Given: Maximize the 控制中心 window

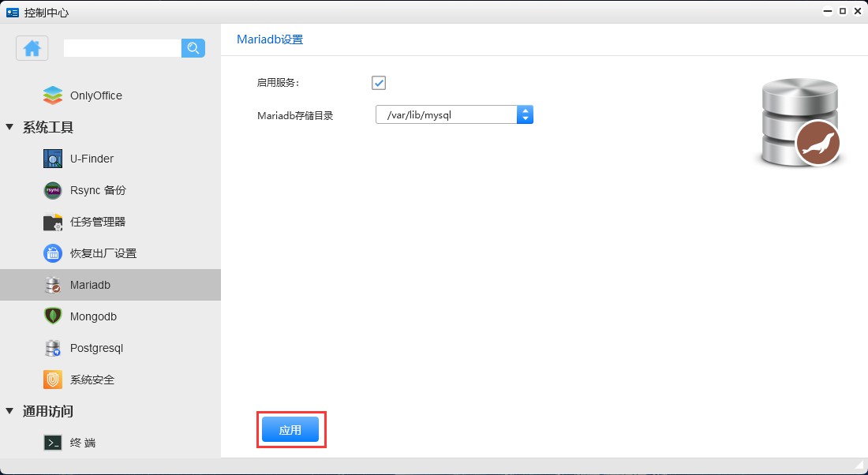Looking at the screenshot, I should tap(842, 12).
